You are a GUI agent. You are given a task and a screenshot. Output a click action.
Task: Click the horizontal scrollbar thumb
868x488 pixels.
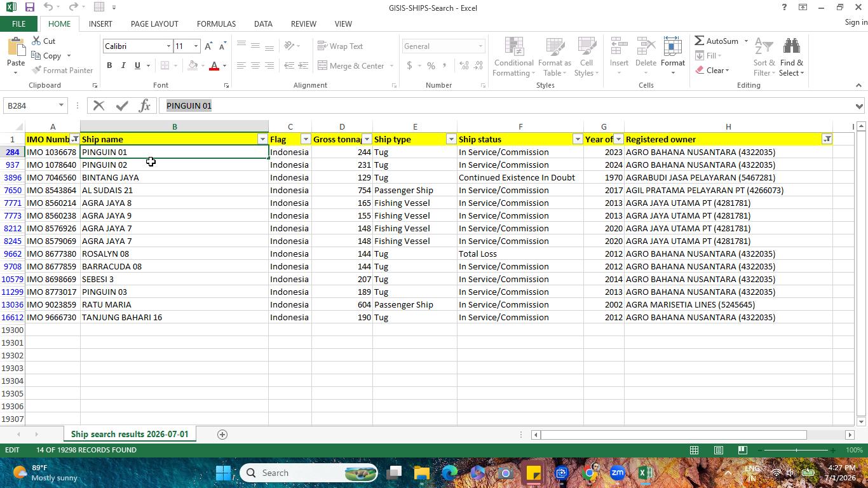(674, 435)
